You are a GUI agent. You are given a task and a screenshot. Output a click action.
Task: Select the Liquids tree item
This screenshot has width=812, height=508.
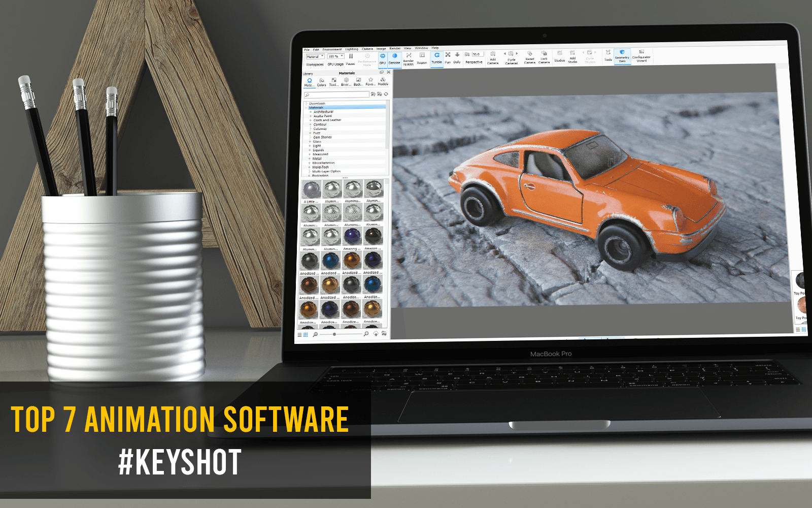[318, 150]
